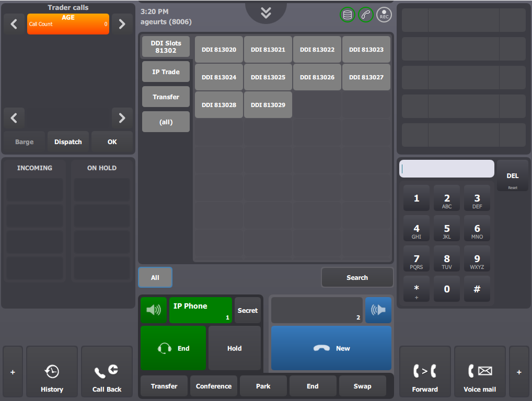The image size is (532, 401).
Task: Toggle the blue loudspeaker on line 2
Action: (378, 310)
